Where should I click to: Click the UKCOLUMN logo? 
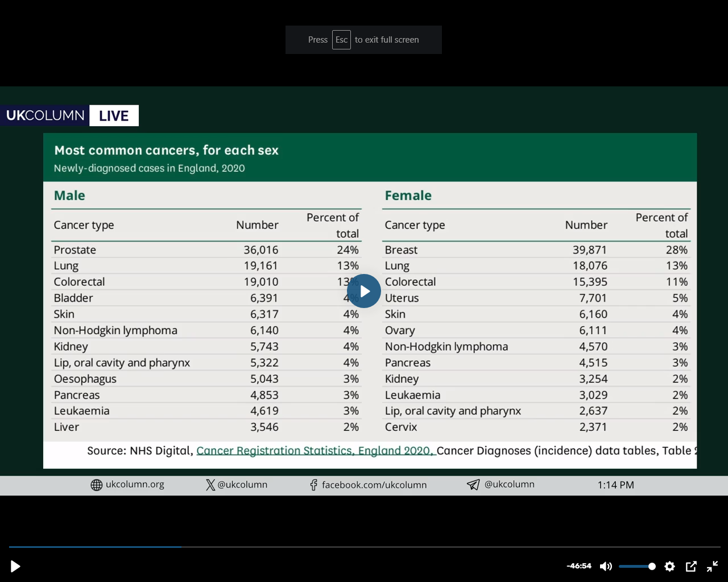click(x=45, y=115)
